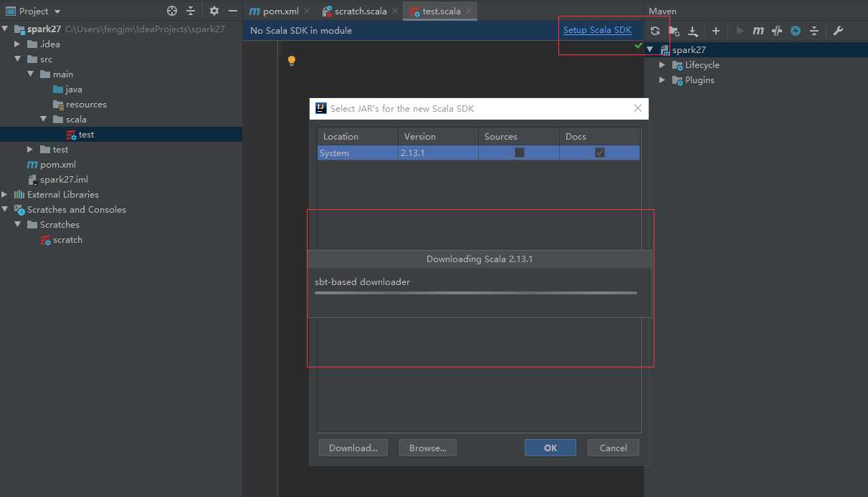Click Collapse All icon in Maven toolbar

click(814, 31)
